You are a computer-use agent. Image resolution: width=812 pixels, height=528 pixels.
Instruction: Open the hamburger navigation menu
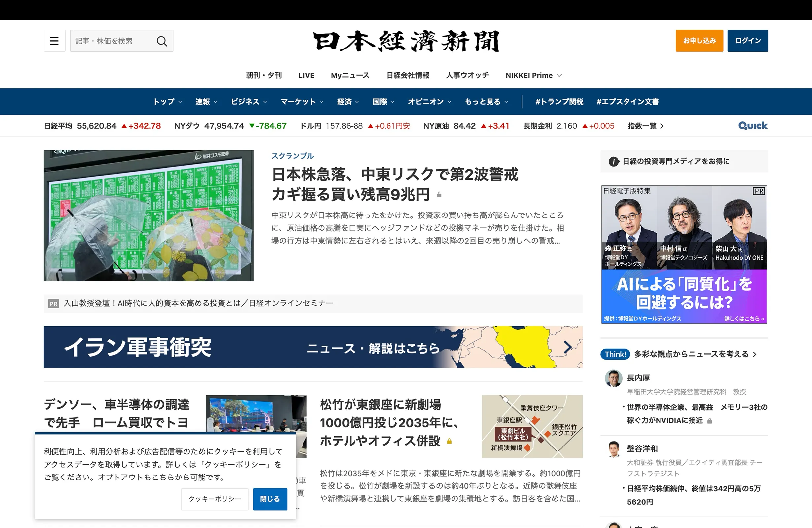[x=54, y=41]
